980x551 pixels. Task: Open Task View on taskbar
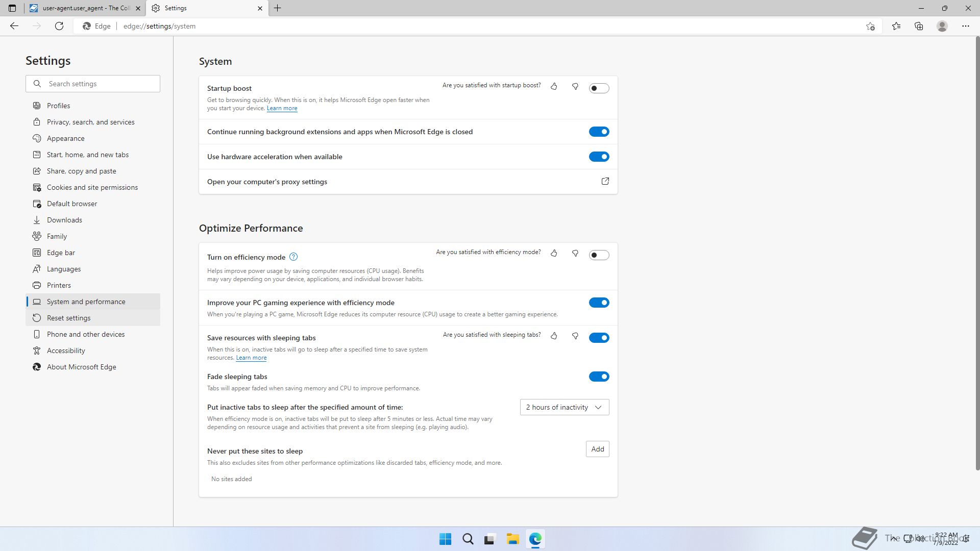490,539
